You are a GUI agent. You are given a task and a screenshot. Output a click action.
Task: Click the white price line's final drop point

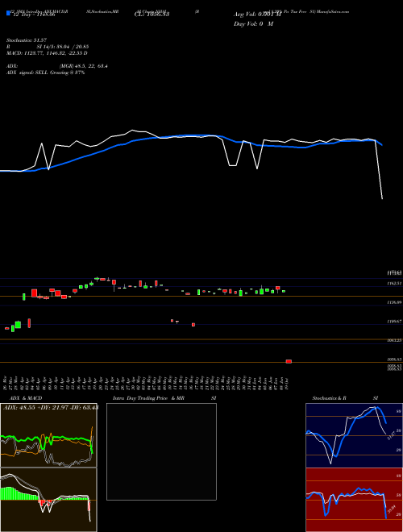coord(382,198)
